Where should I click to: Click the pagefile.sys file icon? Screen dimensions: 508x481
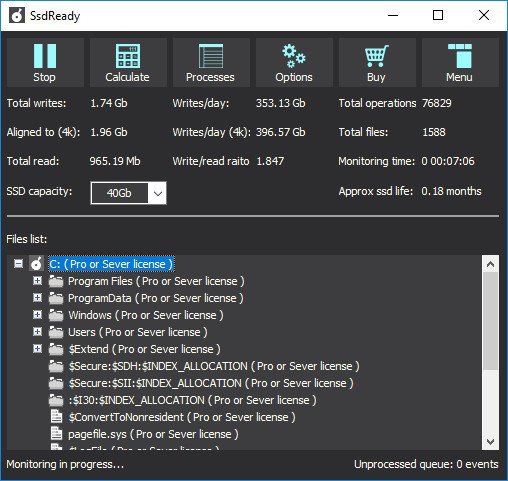pyautogui.click(x=56, y=433)
